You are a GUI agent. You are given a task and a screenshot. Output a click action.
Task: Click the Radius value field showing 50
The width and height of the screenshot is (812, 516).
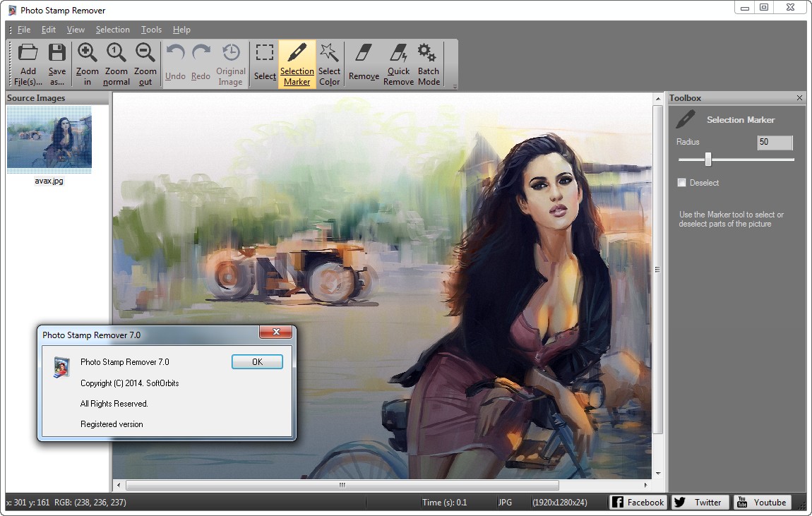[x=775, y=143]
